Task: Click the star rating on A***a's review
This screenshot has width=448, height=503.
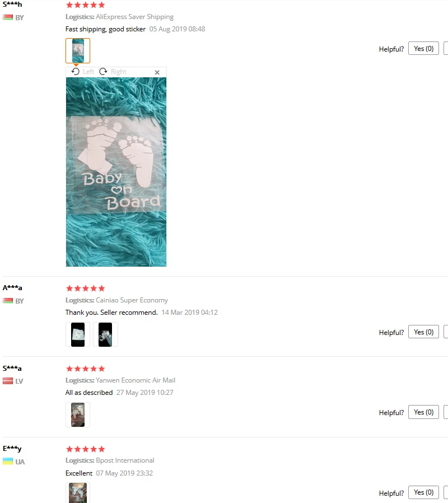Action: [x=85, y=288]
